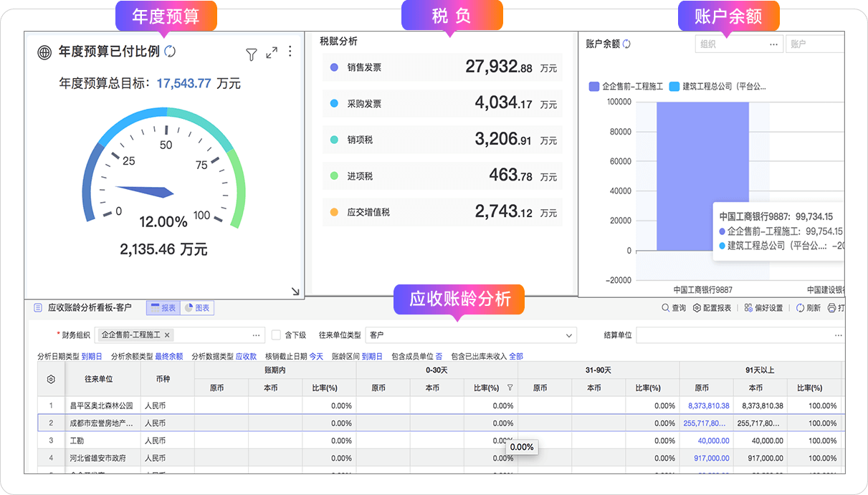This screenshot has width=868, height=495.
Task: Click the 结算单位 input field
Action: pos(735,335)
